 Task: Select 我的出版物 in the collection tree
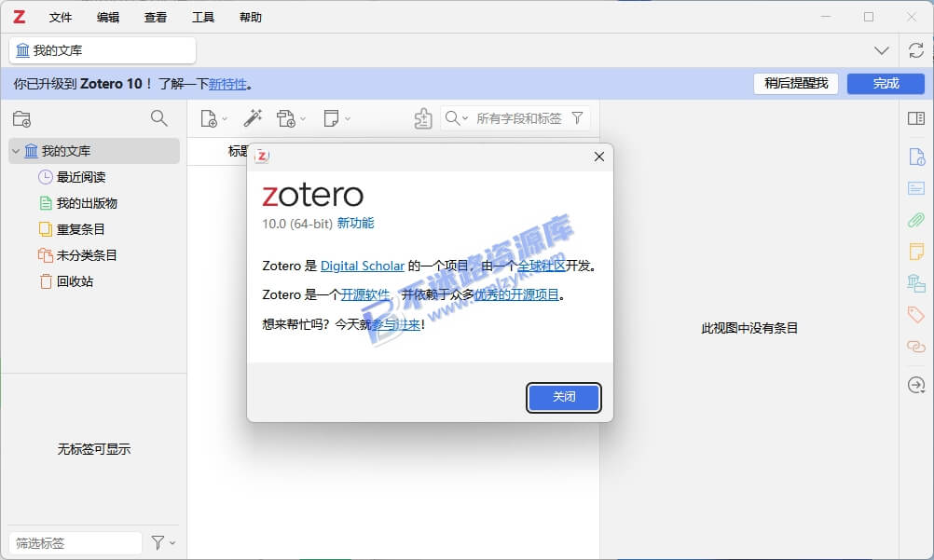point(94,204)
